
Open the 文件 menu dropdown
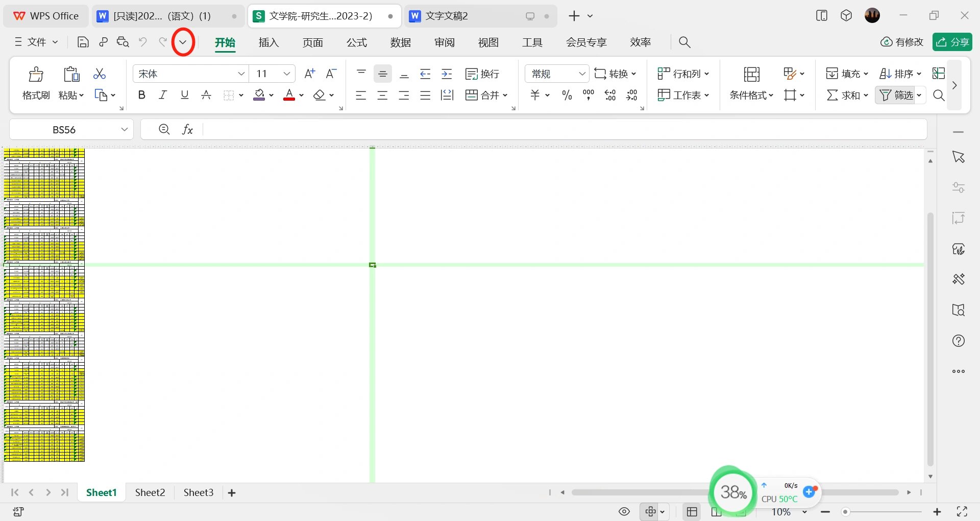pos(36,42)
